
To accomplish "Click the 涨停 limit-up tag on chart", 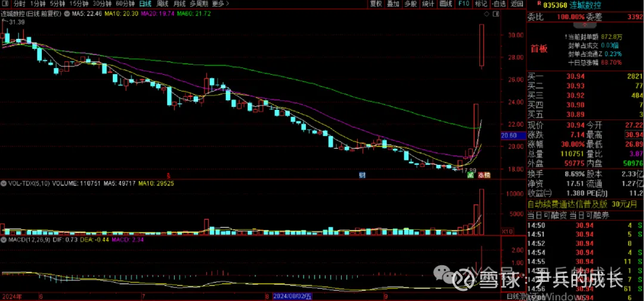I will click(484, 175).
